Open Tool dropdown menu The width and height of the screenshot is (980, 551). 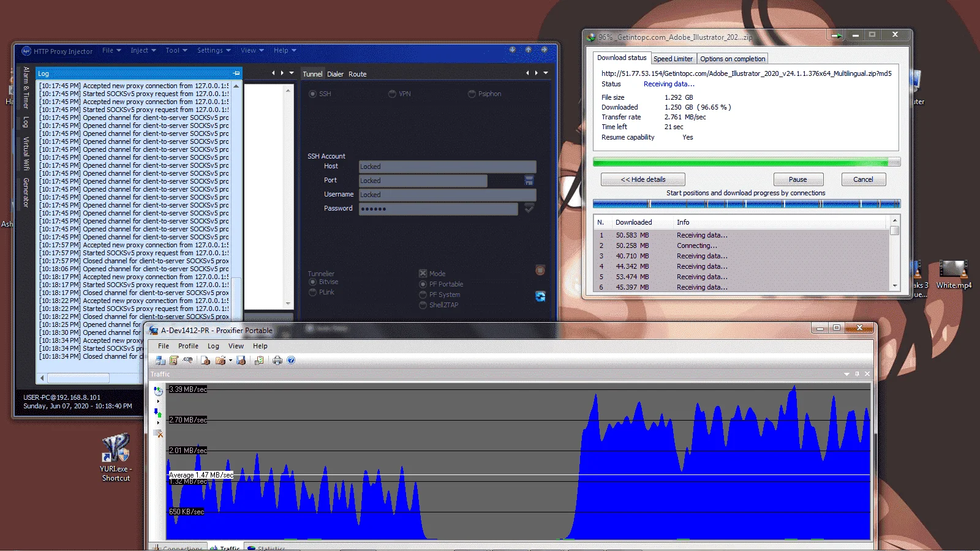pos(177,50)
